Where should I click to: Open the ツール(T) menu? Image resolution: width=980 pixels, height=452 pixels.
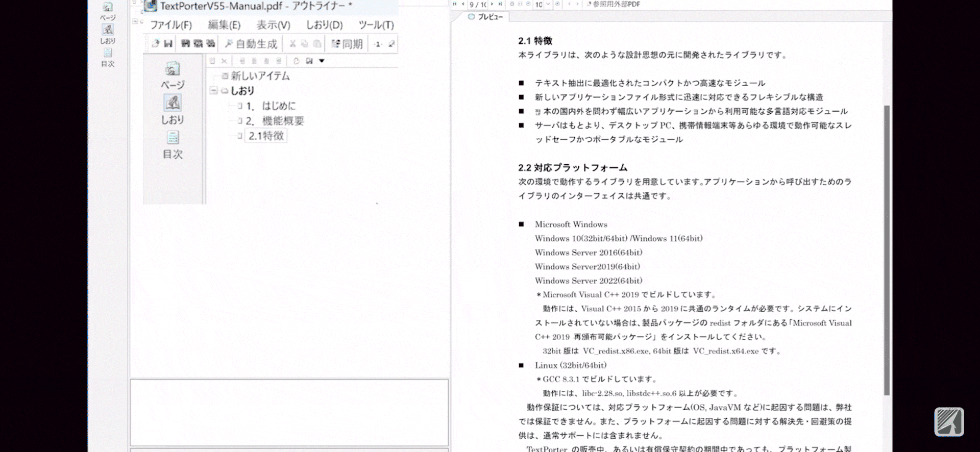coord(376,25)
